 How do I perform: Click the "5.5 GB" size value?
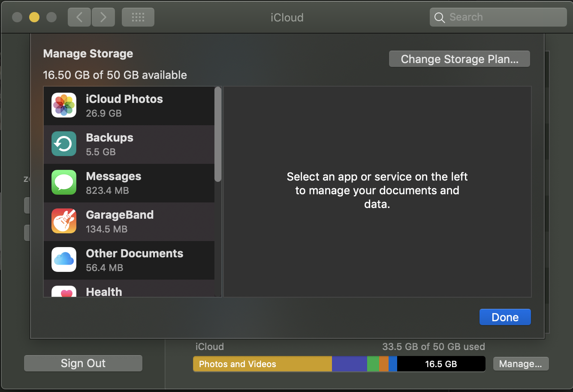(101, 152)
